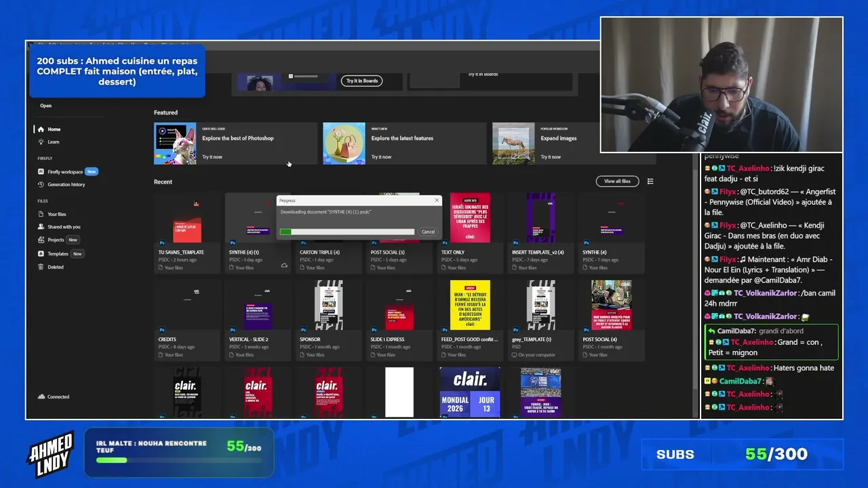Open the TEXT ONLY file thumbnail
This screenshot has width=868, height=488.
pyautogui.click(x=470, y=218)
